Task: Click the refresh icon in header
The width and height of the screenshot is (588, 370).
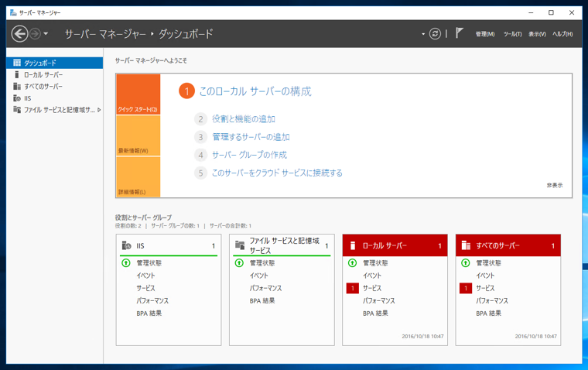Action: click(x=435, y=34)
